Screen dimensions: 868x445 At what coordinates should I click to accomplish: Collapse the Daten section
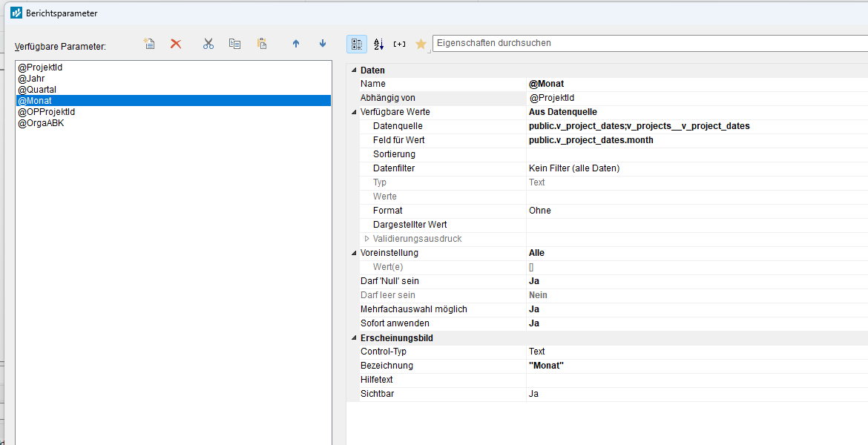coord(353,70)
